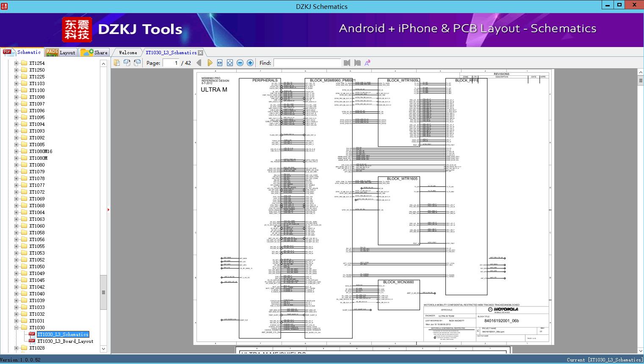Click document view scroll-up arrow
The height and width of the screenshot is (364, 644).
(x=641, y=72)
